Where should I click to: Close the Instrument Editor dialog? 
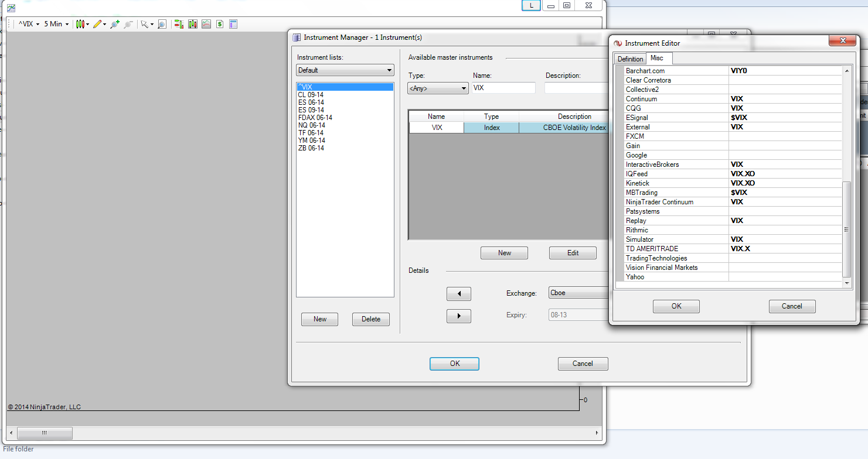(843, 40)
